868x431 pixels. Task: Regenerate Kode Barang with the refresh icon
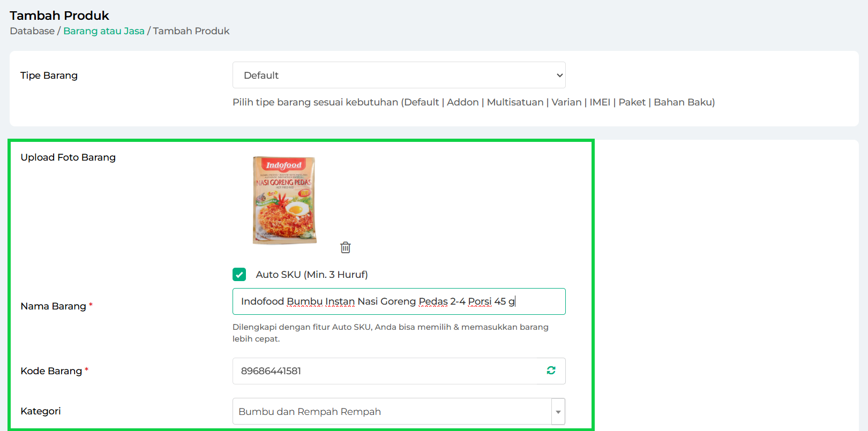coord(551,370)
